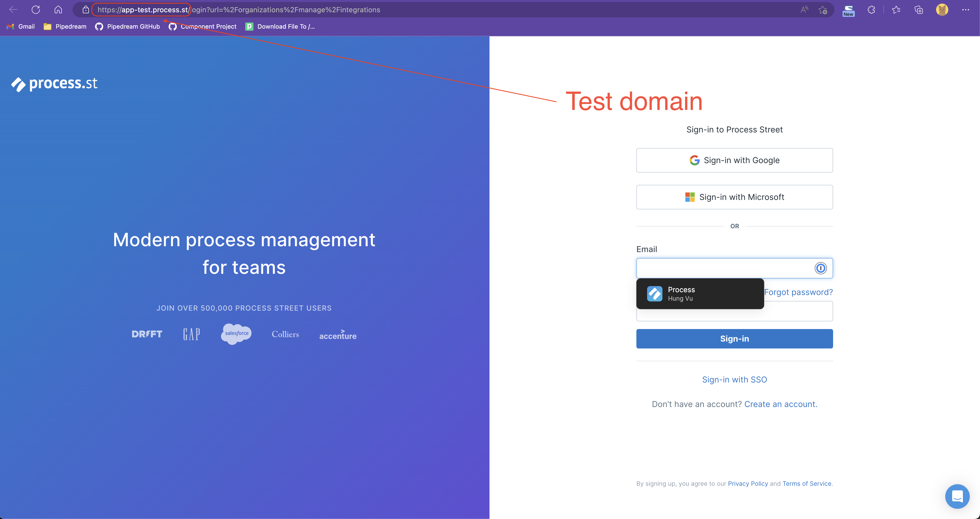The height and width of the screenshot is (519, 980).
Task: Click the Colliers logo
Action: (285, 334)
